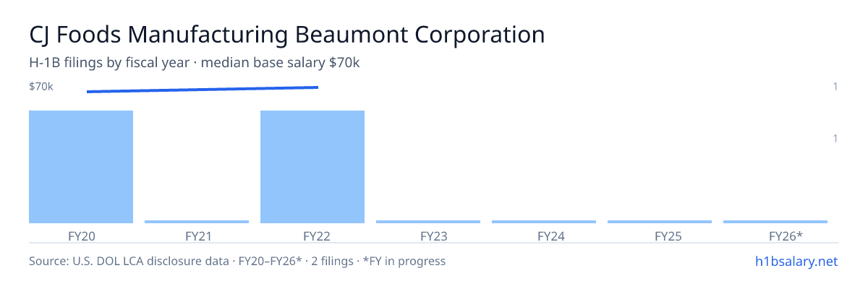Click the CJ Foods Manufacturing chart title
868x289 pixels.
tap(286, 34)
